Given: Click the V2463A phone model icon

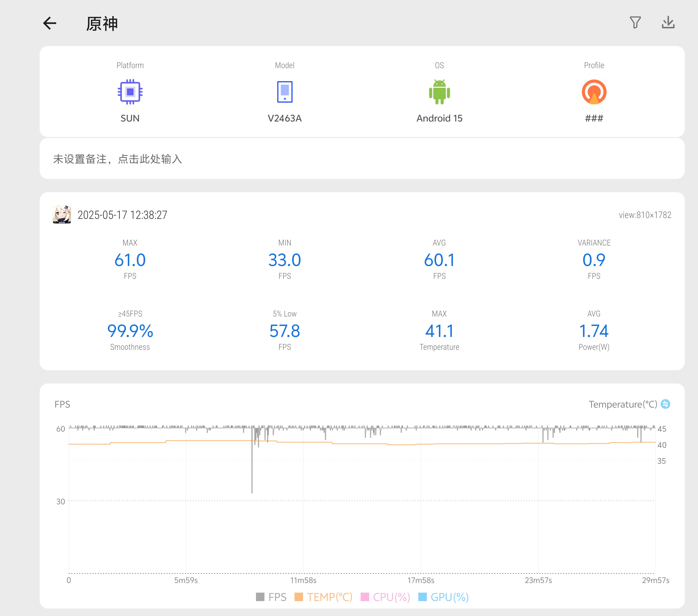Looking at the screenshot, I should point(285,92).
